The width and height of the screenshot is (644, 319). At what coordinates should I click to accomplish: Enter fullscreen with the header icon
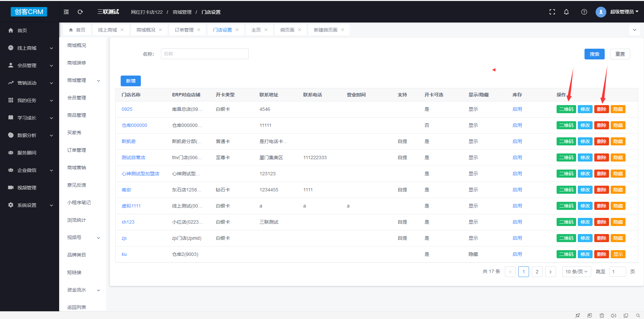click(x=552, y=12)
